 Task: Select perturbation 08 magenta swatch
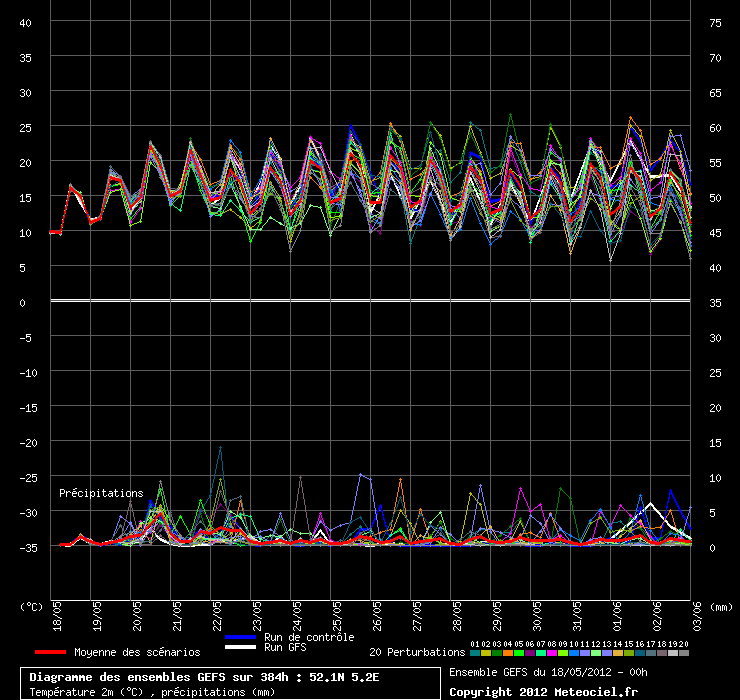[552, 653]
